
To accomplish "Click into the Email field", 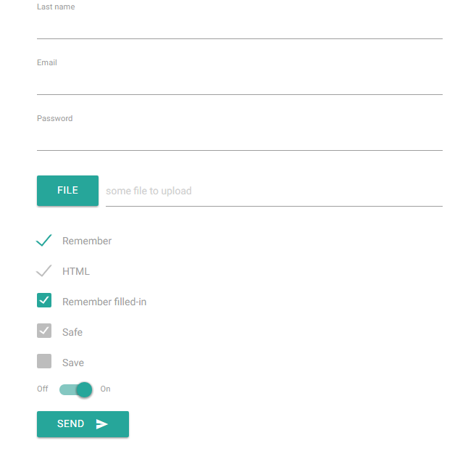I will (239, 83).
